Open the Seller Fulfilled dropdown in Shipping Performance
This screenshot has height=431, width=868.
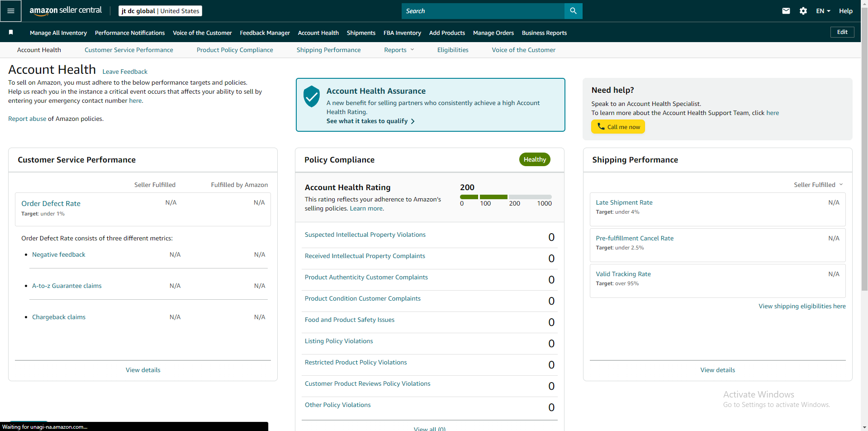(818, 185)
